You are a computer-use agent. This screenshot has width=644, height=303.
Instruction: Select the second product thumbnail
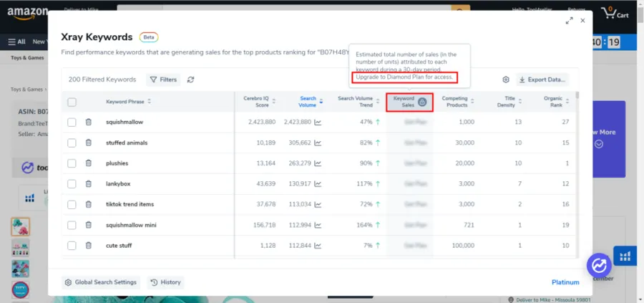point(20,248)
